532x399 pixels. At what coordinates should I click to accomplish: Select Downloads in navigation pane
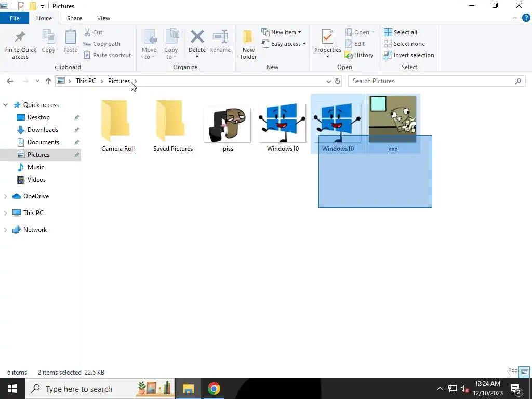point(43,130)
